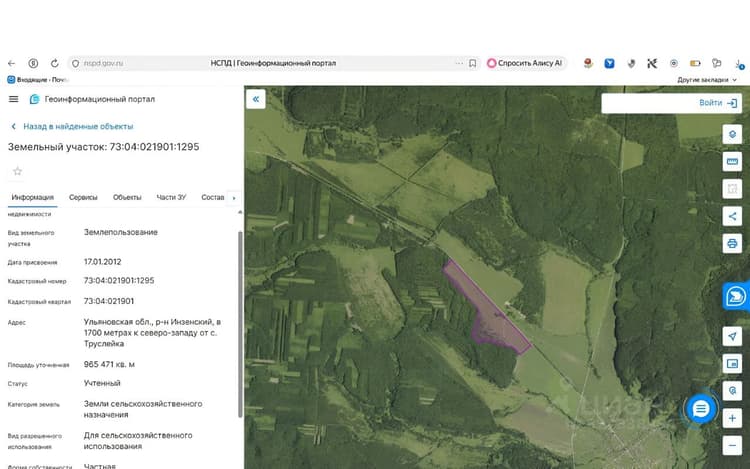Click the Войти login button
750x469 pixels.
coord(718,103)
